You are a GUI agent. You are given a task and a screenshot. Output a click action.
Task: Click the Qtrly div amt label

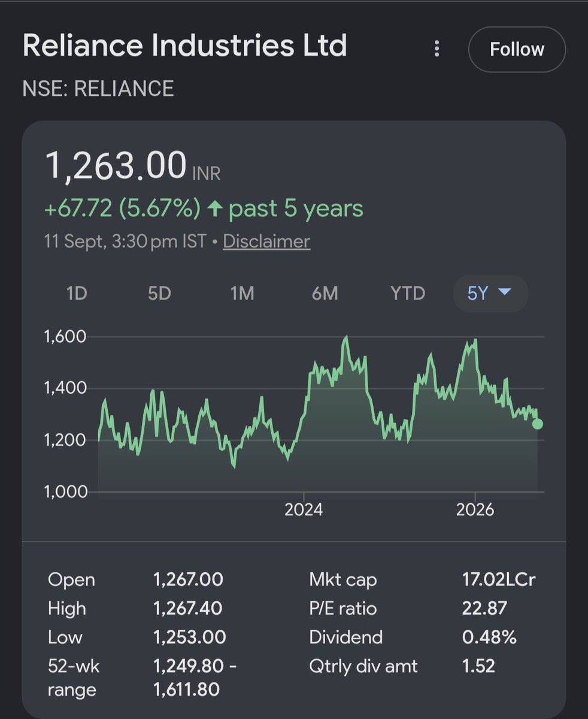[x=363, y=666]
